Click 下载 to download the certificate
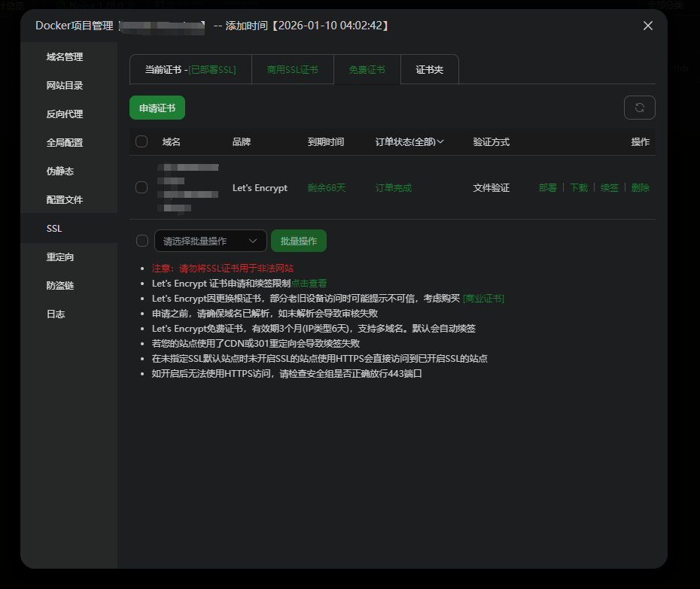This screenshot has height=589, width=700. point(578,188)
